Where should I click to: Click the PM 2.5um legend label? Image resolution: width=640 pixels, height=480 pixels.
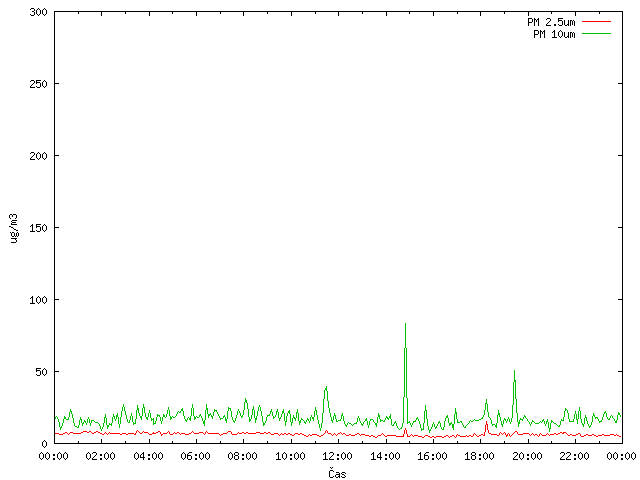click(x=551, y=22)
